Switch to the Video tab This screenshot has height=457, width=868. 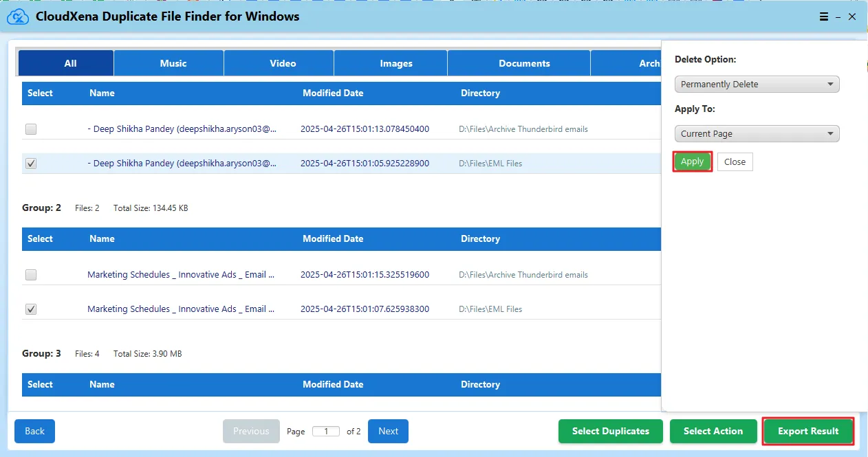click(283, 63)
